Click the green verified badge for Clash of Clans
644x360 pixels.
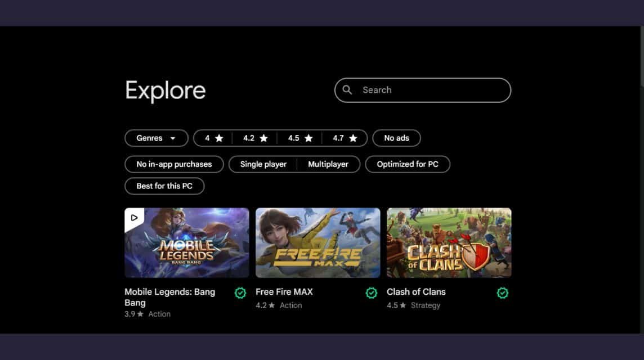[x=503, y=293]
